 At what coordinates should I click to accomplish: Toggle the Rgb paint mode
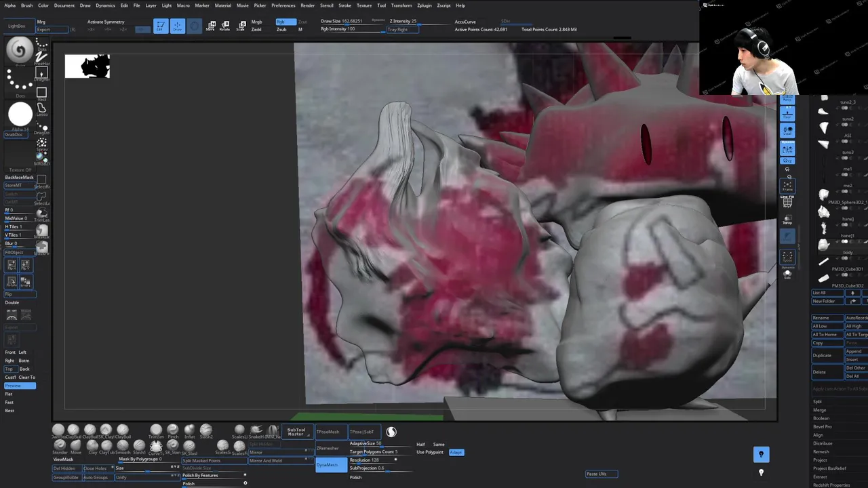[285, 22]
